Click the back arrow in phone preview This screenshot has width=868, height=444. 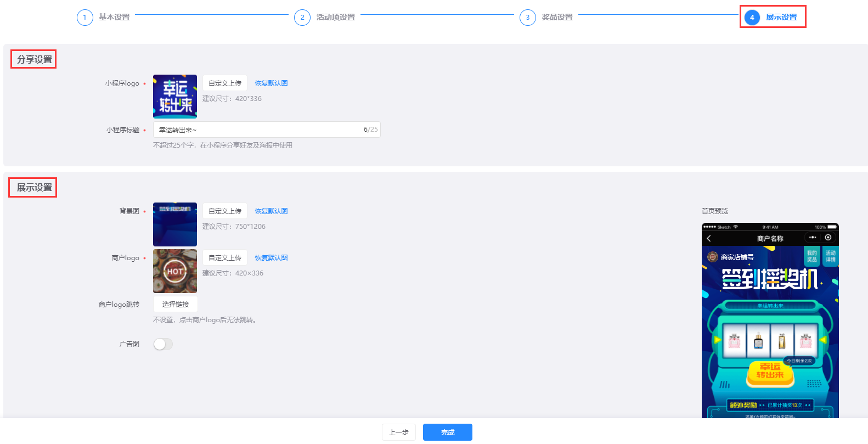click(x=709, y=238)
